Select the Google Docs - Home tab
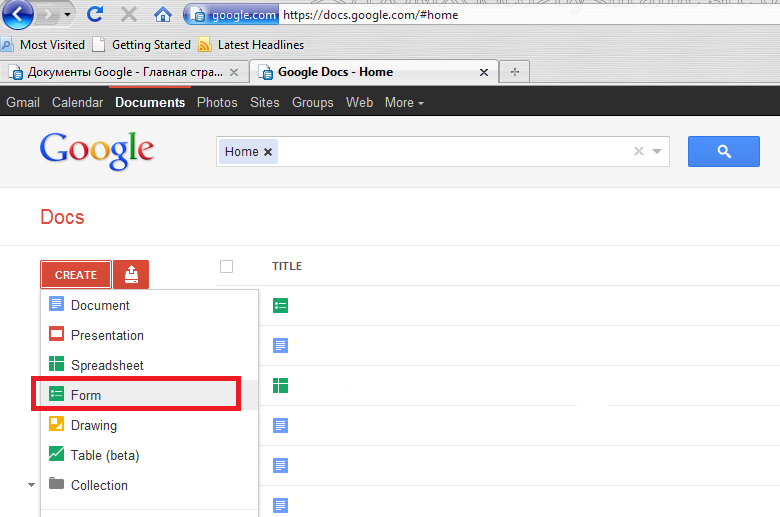780x517 pixels. [373, 72]
